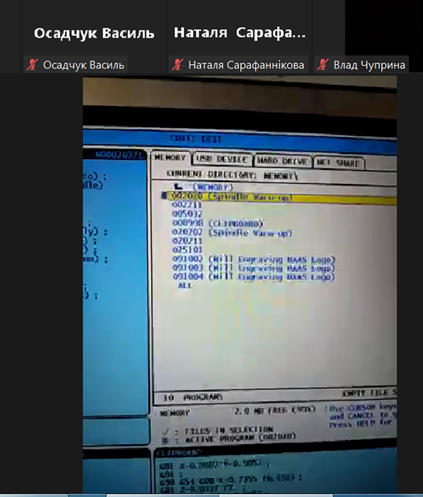Select program O25101 in the list
The height and width of the screenshot is (497, 423).
(x=187, y=249)
